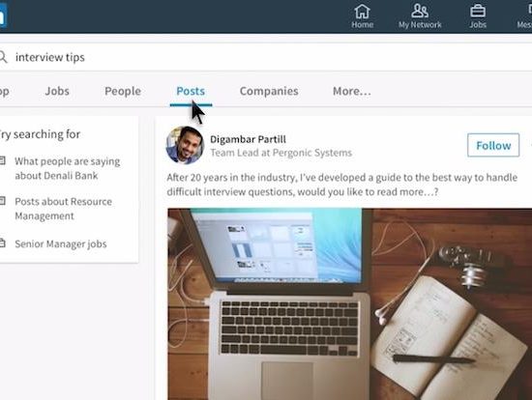Click the article icon beside Denali Bank suggestion
The width and height of the screenshot is (532, 400).
[3, 160]
